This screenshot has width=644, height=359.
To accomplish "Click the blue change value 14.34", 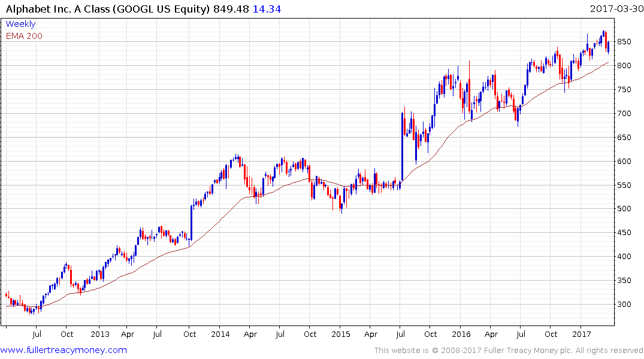I will click(267, 9).
